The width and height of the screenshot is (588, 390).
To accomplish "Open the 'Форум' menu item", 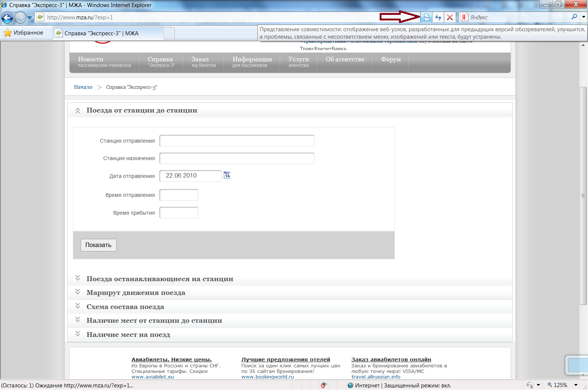I will (390, 59).
